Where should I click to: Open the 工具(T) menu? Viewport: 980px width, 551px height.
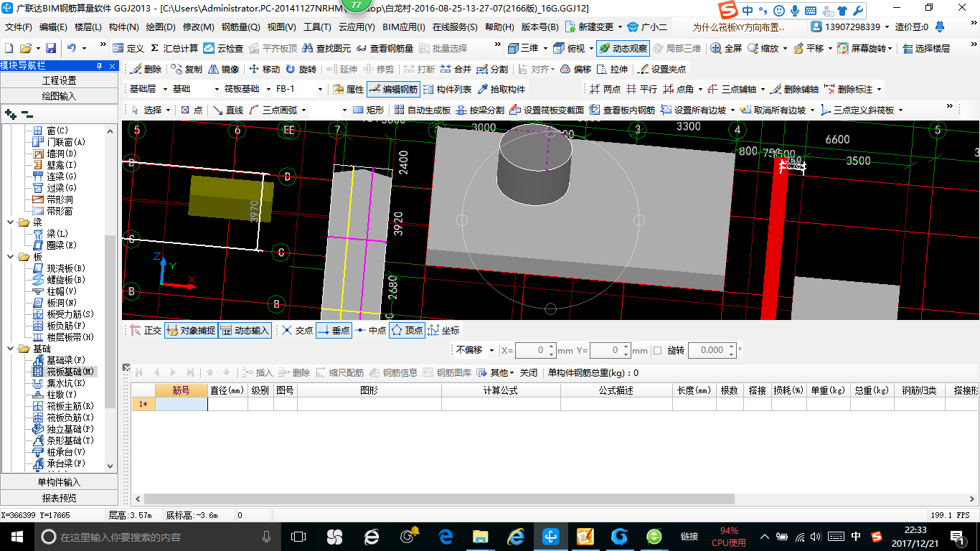317,27
